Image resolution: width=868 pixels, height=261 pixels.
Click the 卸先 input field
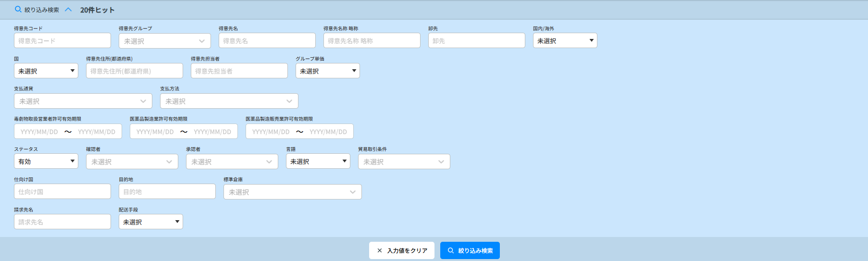[476, 41]
